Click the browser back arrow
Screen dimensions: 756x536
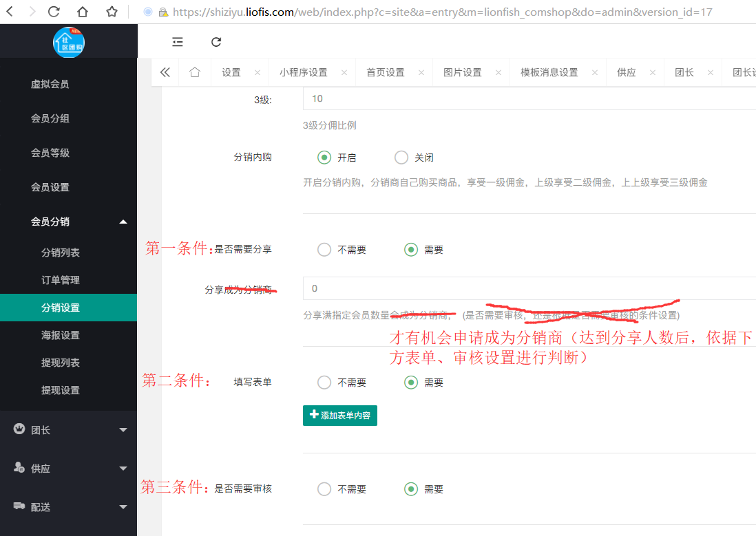point(10,11)
